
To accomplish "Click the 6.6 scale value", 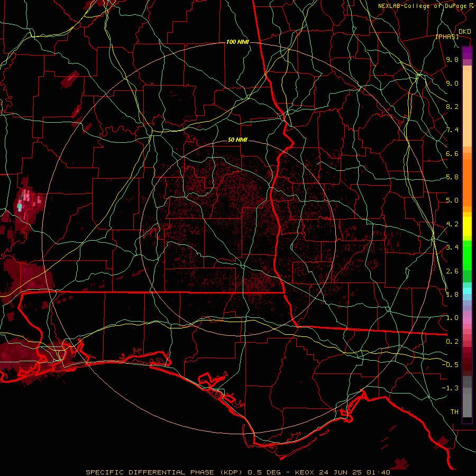I will (x=452, y=153).
